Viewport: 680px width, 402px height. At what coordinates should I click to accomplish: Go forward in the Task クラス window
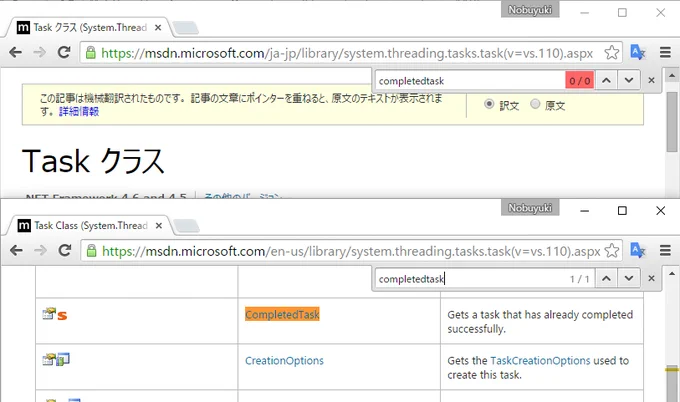[40, 52]
